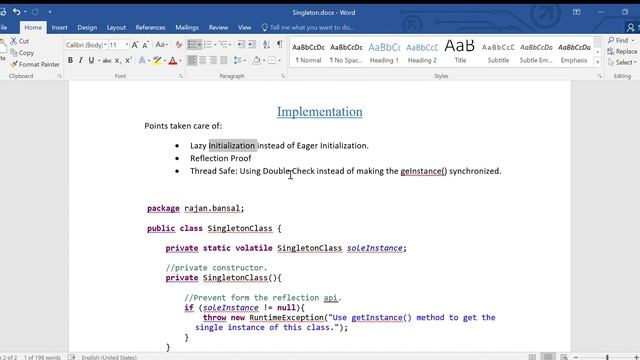Toggle Italic formatting

tap(80, 60)
